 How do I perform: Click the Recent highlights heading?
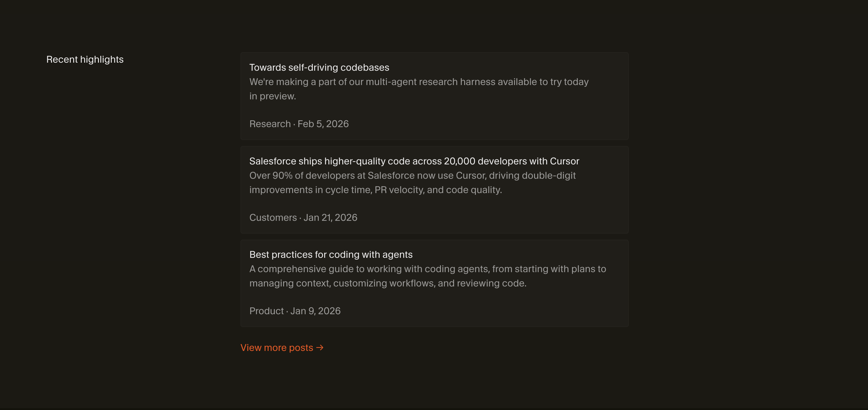coord(85,59)
